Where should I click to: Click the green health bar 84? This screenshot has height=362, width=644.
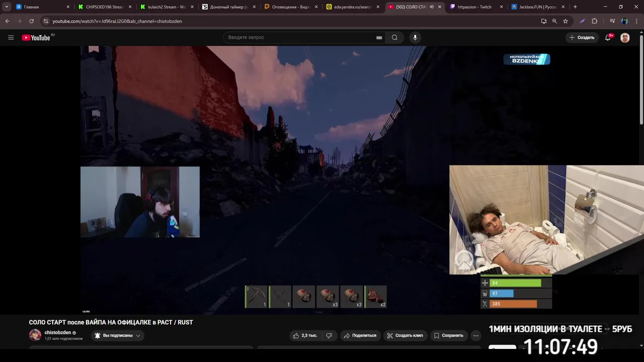(516, 283)
